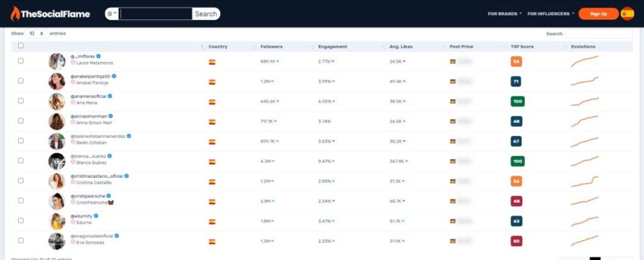Click TSF score badge 48 for Cristi Pedroche
644x260 pixels.
click(x=516, y=201)
